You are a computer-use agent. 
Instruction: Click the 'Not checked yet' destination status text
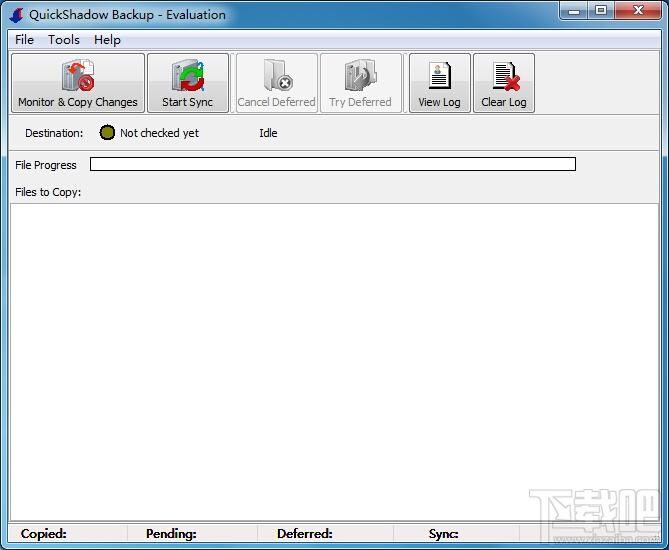160,133
